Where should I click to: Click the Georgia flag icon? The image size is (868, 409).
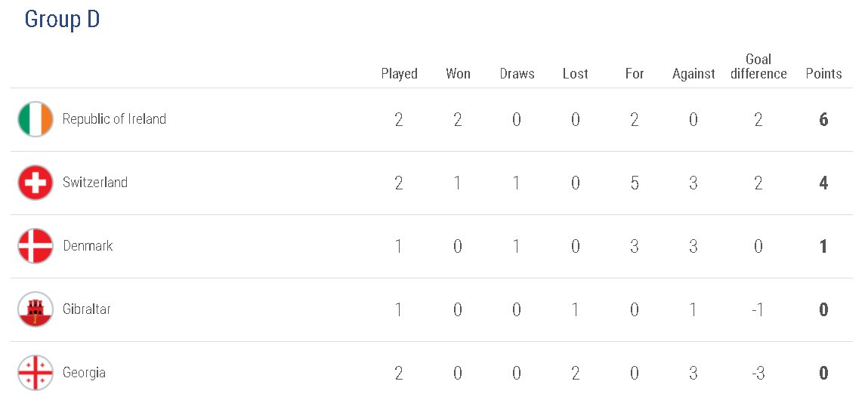(36, 373)
